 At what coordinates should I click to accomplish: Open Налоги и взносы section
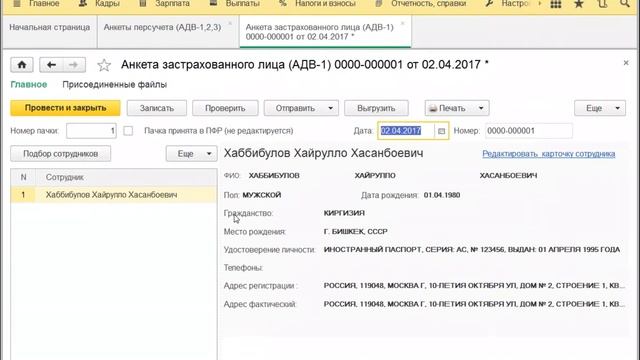325,4
